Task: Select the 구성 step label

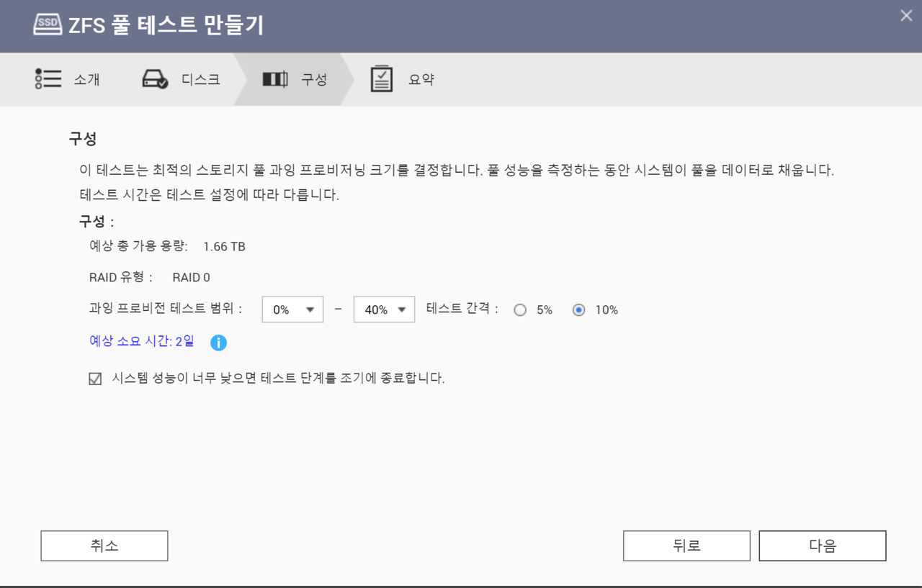Action: pyautogui.click(x=314, y=80)
